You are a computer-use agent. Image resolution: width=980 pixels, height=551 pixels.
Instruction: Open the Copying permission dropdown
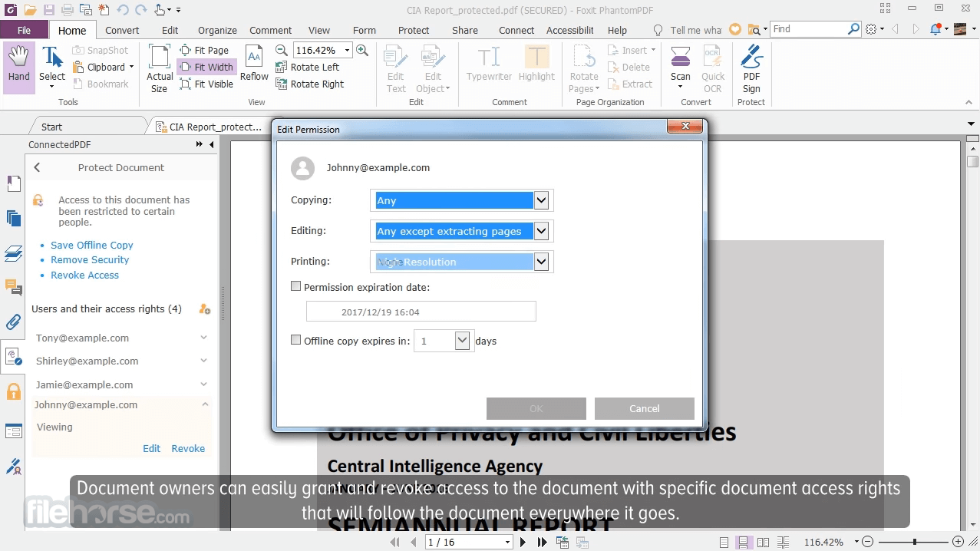pyautogui.click(x=541, y=200)
